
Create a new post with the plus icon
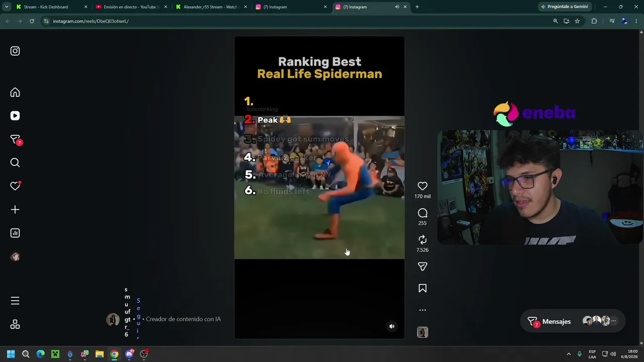click(15, 210)
